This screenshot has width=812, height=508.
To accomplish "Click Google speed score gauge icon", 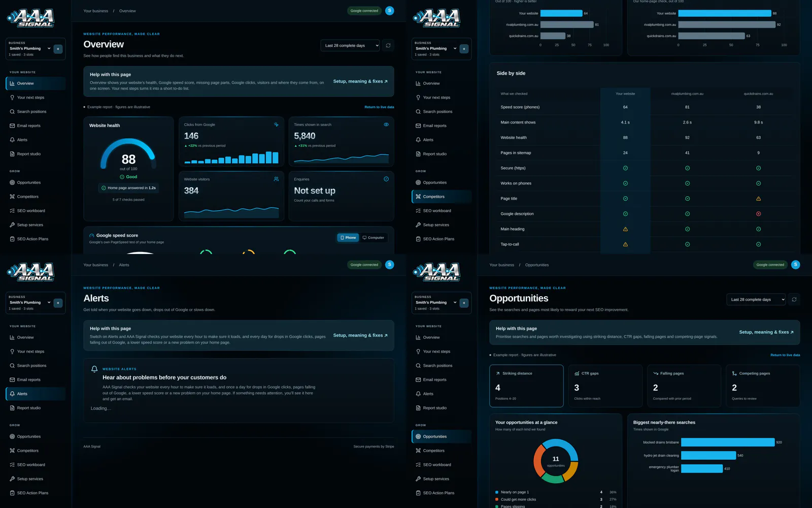I will coord(92,236).
